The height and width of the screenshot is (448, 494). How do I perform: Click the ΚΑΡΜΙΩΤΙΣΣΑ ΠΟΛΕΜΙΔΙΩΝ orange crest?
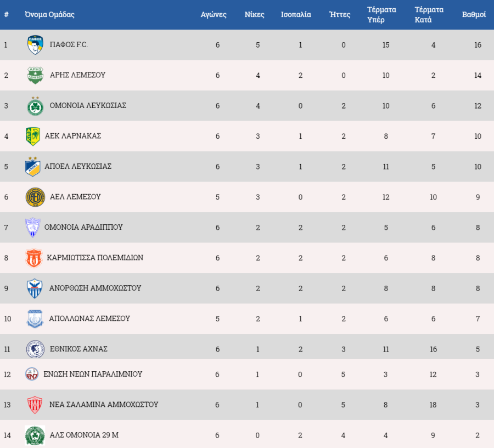[x=33, y=258]
